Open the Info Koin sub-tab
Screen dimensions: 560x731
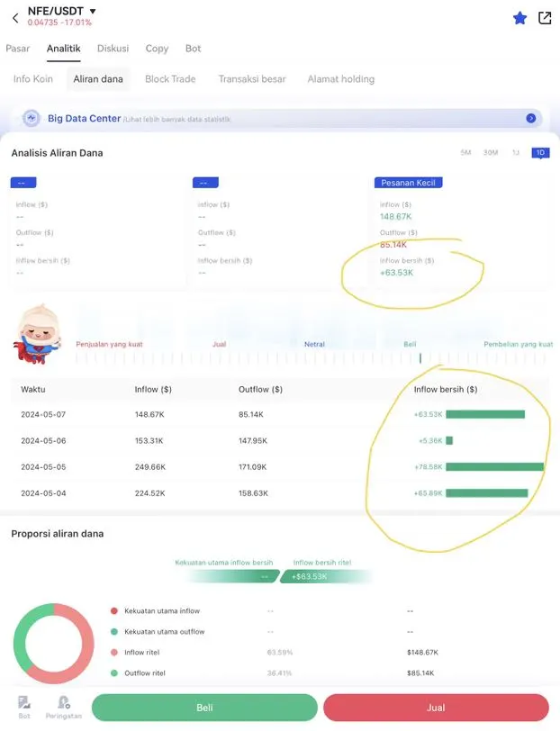coord(33,79)
